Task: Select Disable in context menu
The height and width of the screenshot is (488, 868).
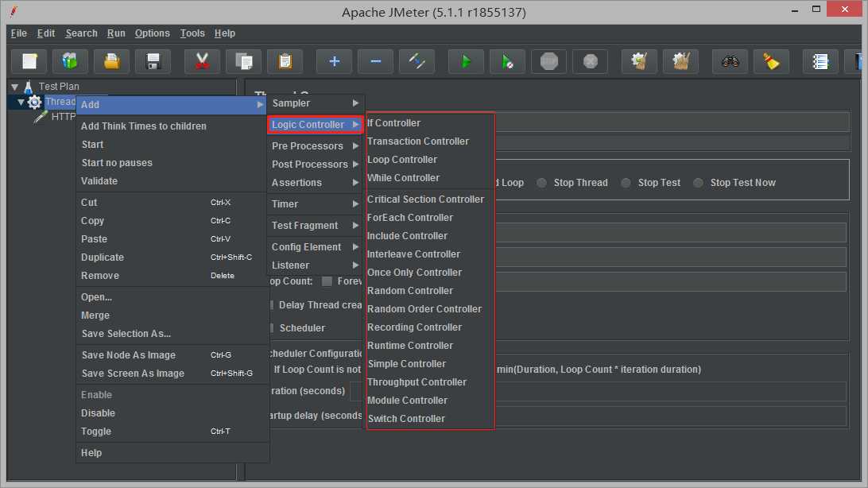Action: pyautogui.click(x=172, y=412)
